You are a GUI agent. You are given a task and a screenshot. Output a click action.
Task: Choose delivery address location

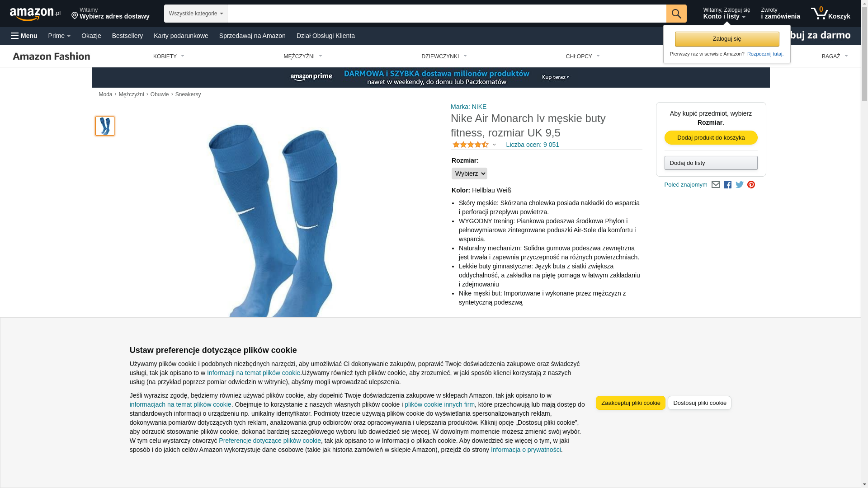pyautogui.click(x=110, y=14)
